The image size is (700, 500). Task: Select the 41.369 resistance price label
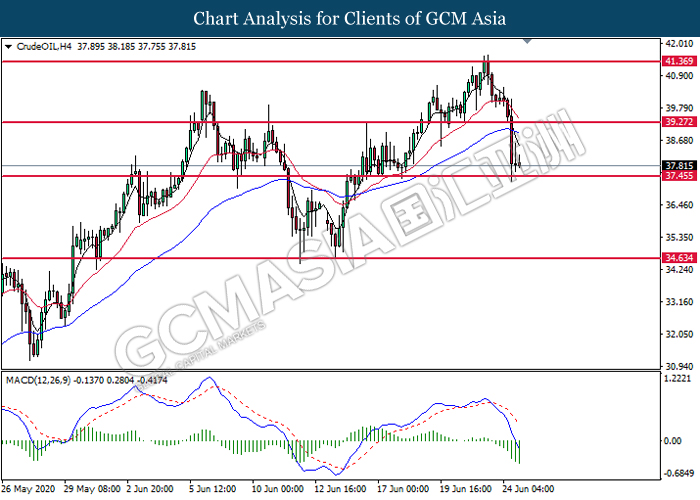tap(679, 61)
